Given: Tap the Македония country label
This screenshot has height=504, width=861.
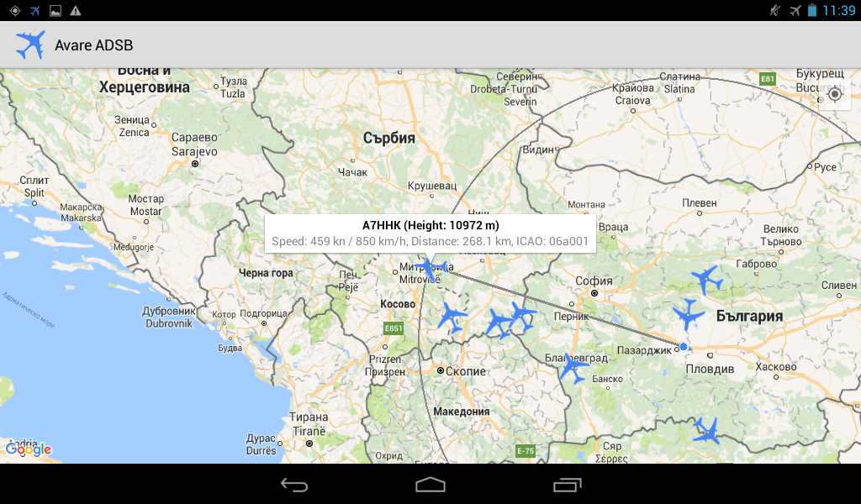Looking at the screenshot, I should point(462,412).
